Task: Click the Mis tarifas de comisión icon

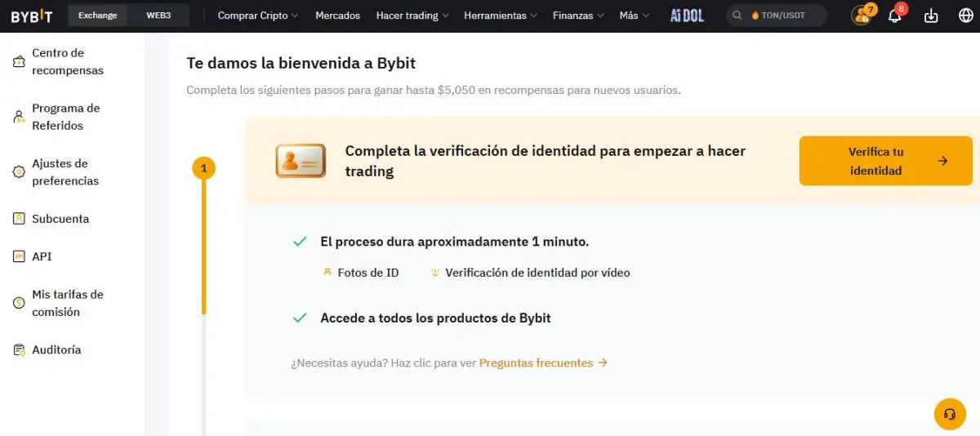Action: click(19, 303)
